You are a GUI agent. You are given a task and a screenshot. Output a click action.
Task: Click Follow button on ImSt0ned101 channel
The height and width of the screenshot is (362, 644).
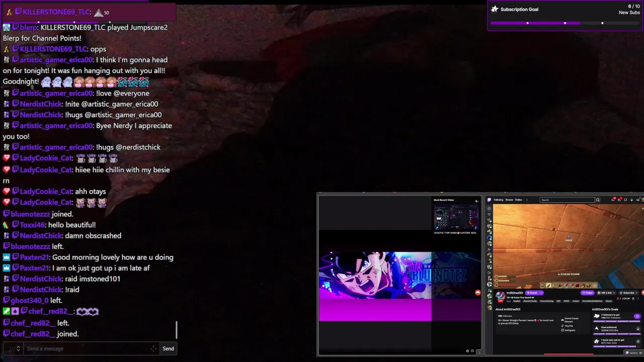click(x=587, y=293)
